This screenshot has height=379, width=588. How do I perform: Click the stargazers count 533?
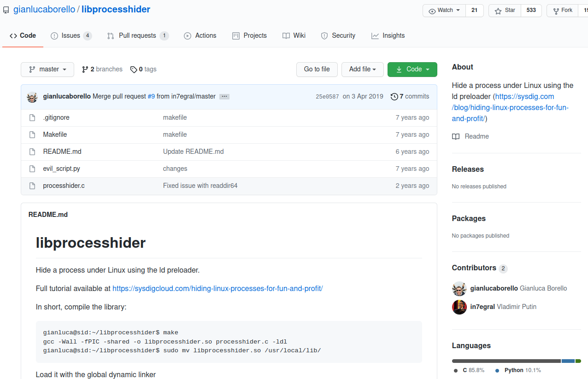click(531, 10)
